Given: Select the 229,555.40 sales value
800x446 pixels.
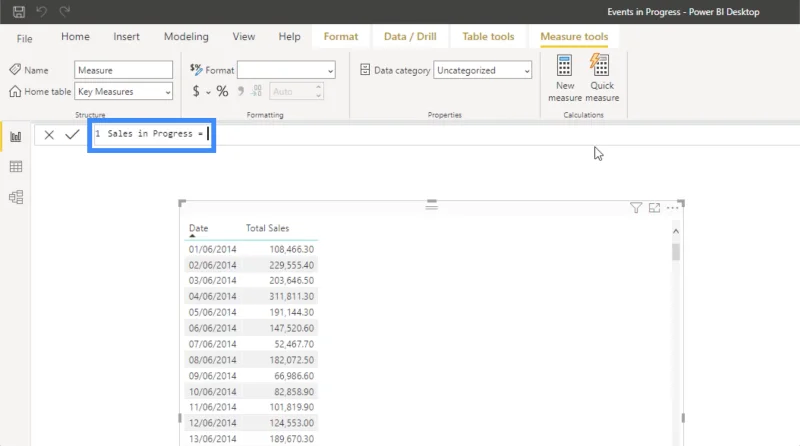Looking at the screenshot, I should tap(292, 265).
